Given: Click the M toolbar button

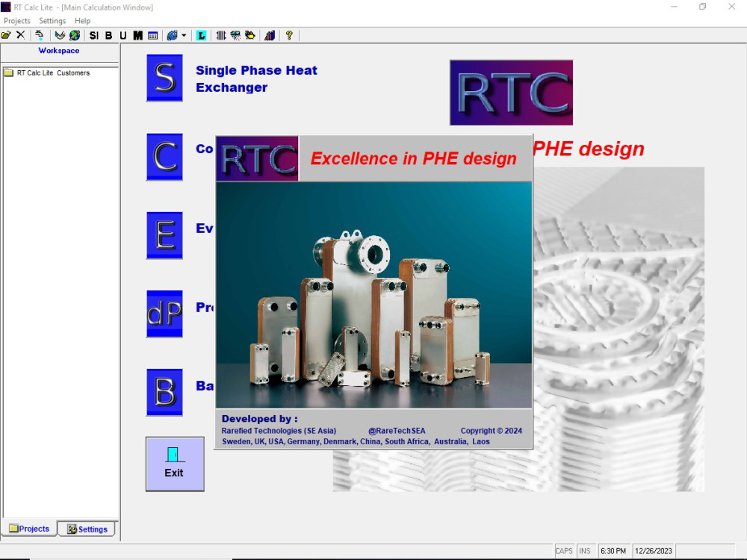Looking at the screenshot, I should pyautogui.click(x=138, y=35).
